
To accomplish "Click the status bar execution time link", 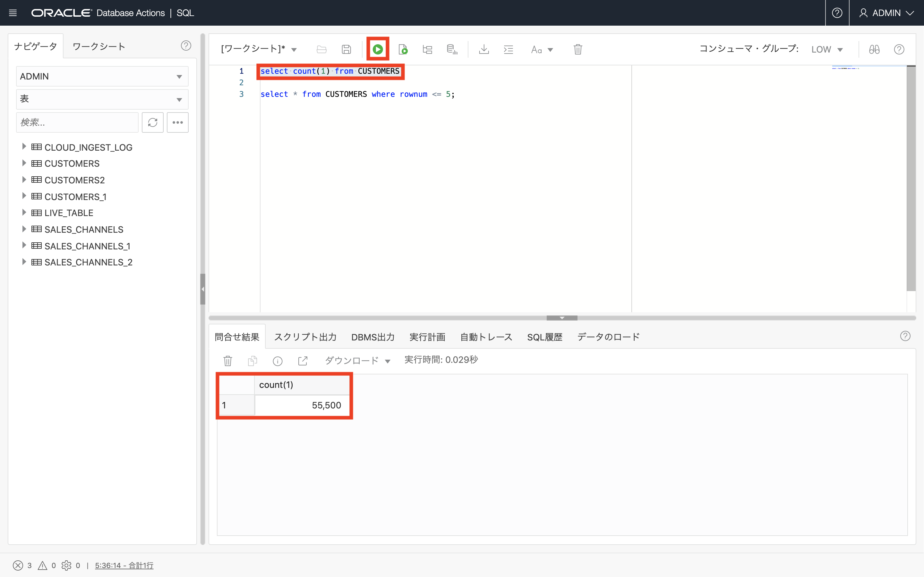I will [124, 565].
